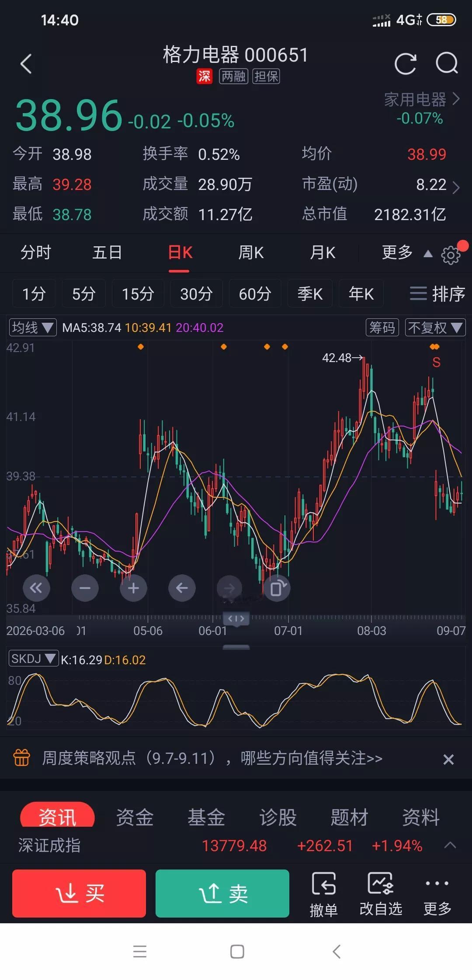472x980 pixels.
Task: Select 1分 period button
Action: (34, 293)
